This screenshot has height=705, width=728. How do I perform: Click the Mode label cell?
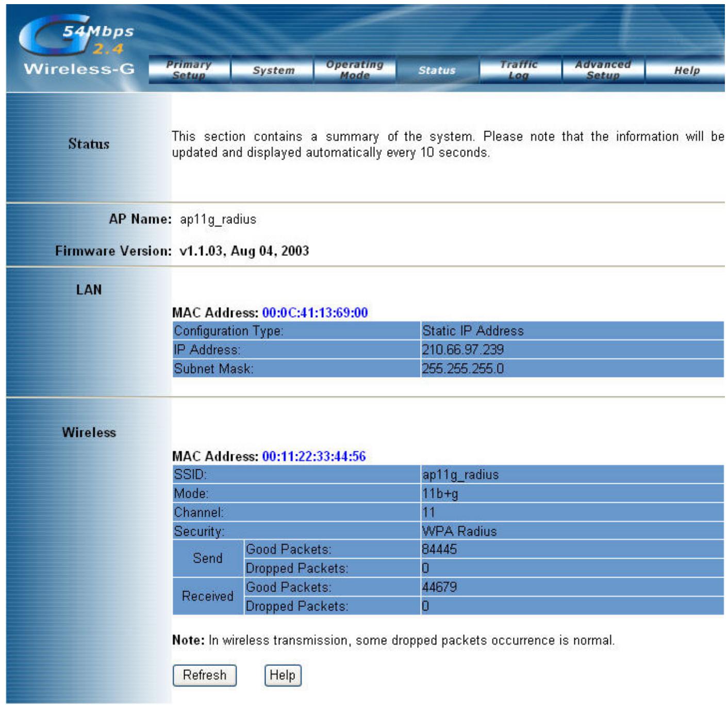(x=296, y=494)
